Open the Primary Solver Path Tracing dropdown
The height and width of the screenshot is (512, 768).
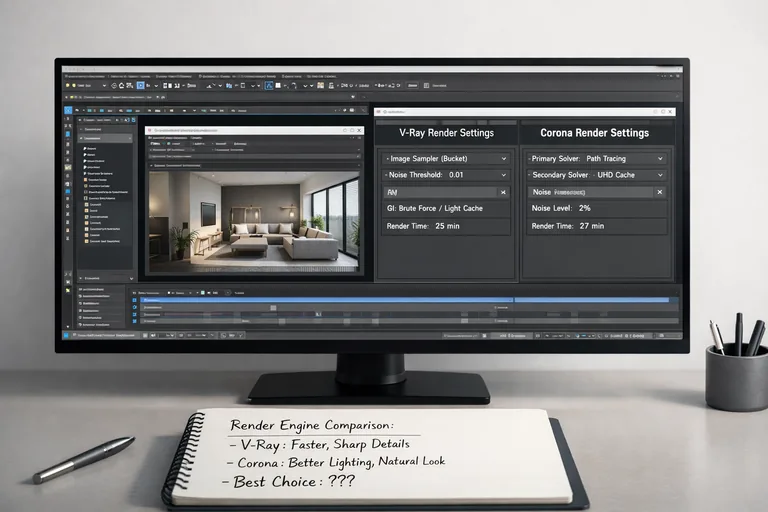pyautogui.click(x=660, y=158)
